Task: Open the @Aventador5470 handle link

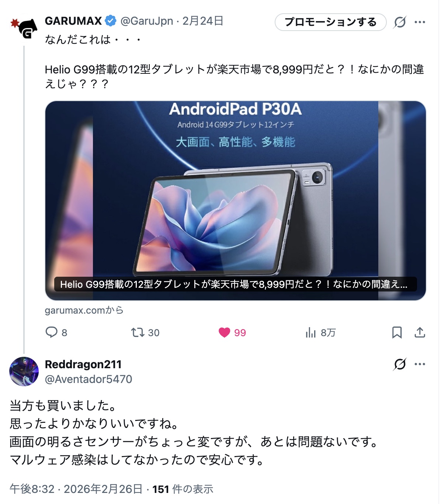Action: pos(88,379)
